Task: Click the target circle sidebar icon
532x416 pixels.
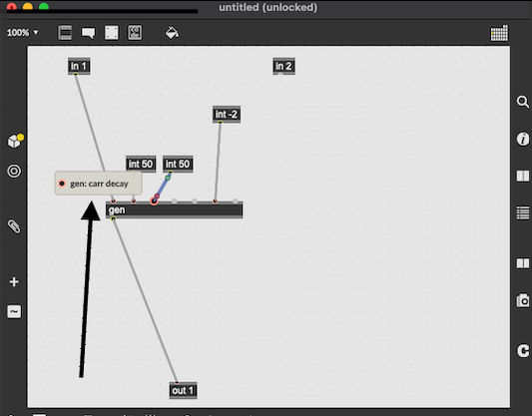Action: tap(14, 172)
